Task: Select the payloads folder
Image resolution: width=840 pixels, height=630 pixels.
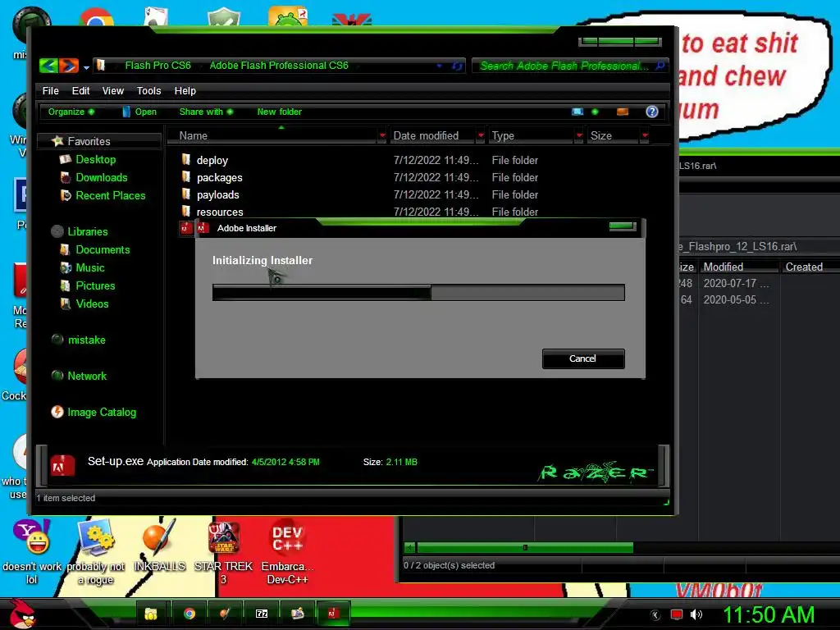Action: (217, 194)
